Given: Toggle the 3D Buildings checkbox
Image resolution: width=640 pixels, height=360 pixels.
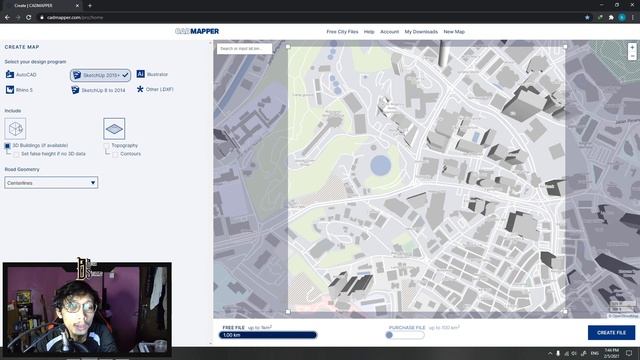Looking at the screenshot, I should pyautogui.click(x=7, y=146).
